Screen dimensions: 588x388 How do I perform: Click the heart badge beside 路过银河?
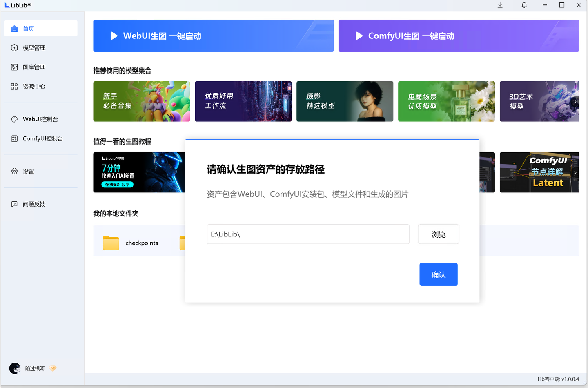53,368
